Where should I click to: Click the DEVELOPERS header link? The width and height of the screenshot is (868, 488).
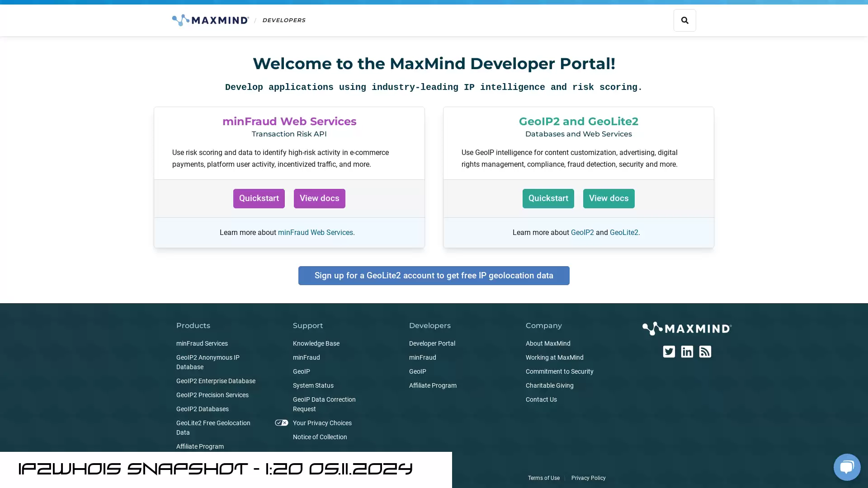click(283, 20)
